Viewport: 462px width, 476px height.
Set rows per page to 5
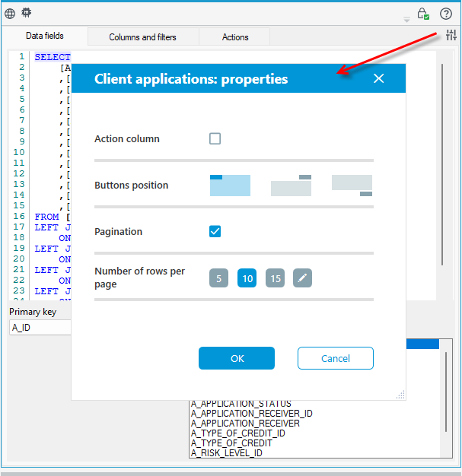tap(219, 278)
